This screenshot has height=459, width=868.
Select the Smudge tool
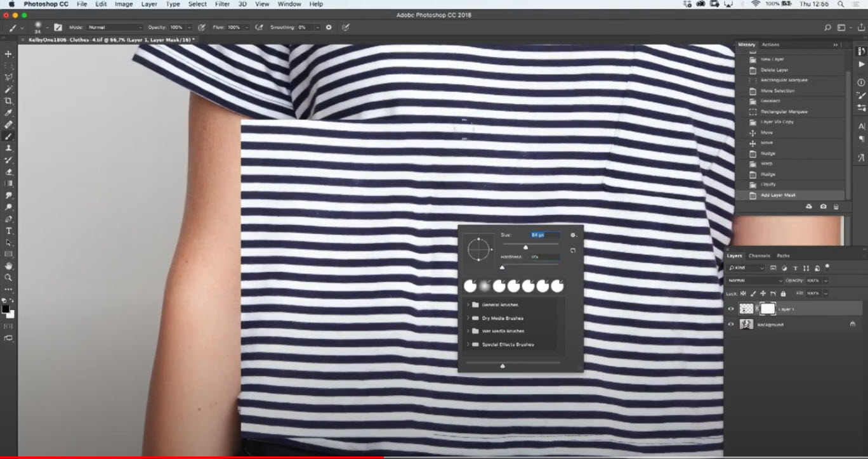pos(8,195)
